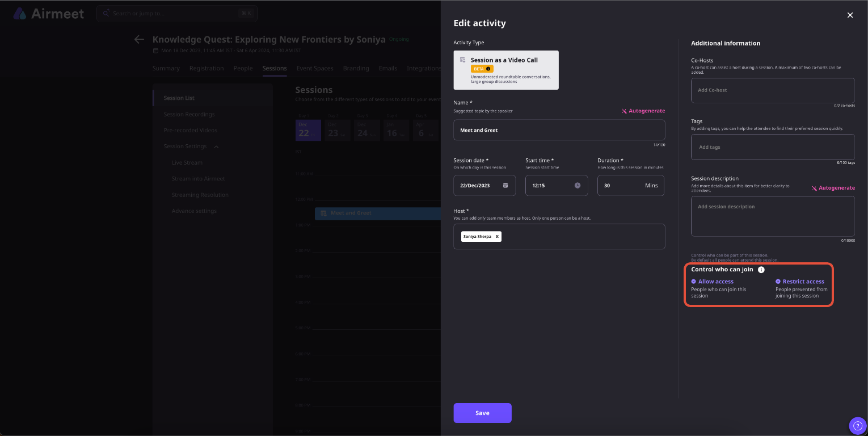Click the info icon beside Control who can join
868x436 pixels.
pyautogui.click(x=761, y=270)
